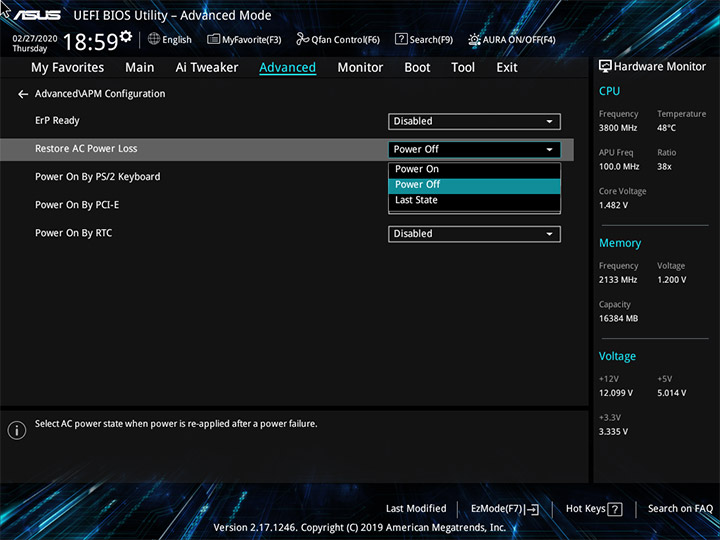Switch to the Main tab
Viewport: 720px width, 540px height.
point(140,68)
